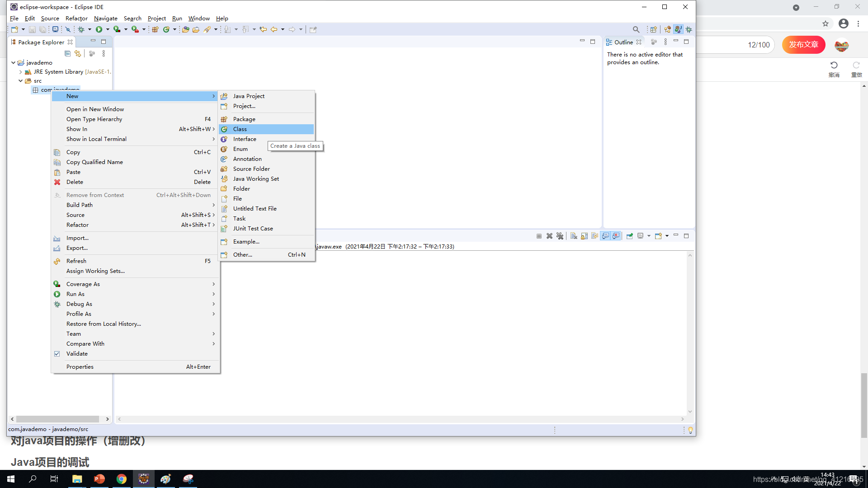Open the Run button dropdown arrow
This screenshot has height=488, width=868.
(x=108, y=29)
